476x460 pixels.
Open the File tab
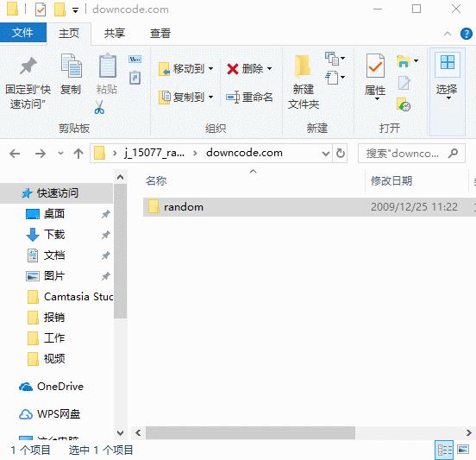coord(23,32)
